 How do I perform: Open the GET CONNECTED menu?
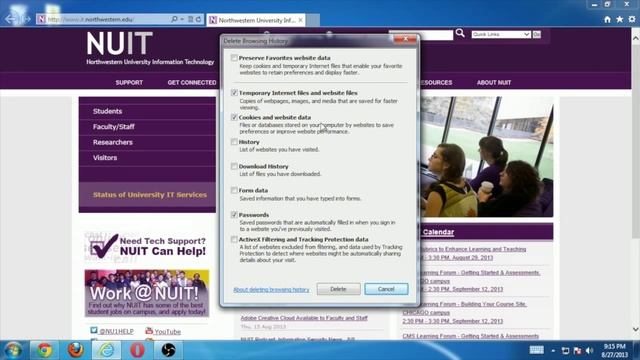point(192,82)
